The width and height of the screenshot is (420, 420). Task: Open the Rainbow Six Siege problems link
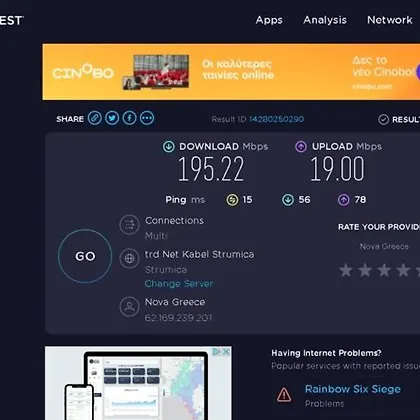pyautogui.click(x=353, y=389)
